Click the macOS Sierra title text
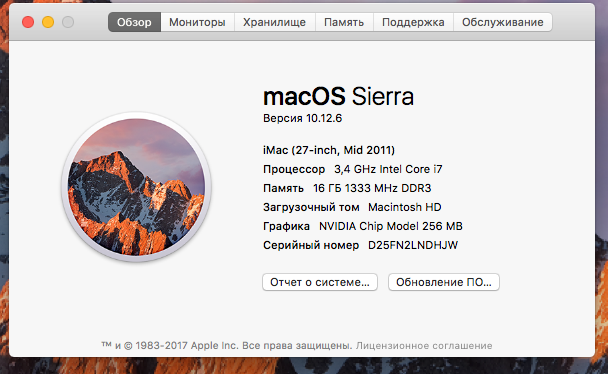The image size is (608, 374). click(338, 97)
